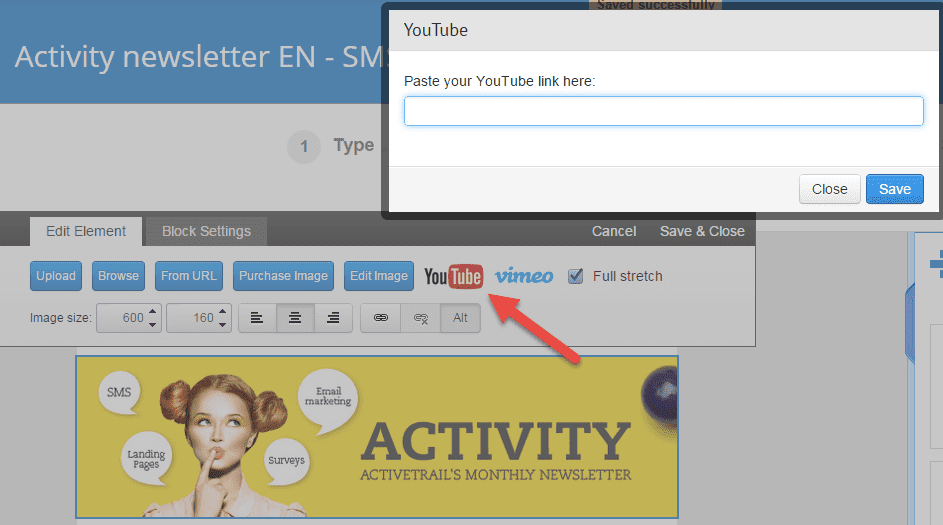Open Alt text option

[461, 318]
